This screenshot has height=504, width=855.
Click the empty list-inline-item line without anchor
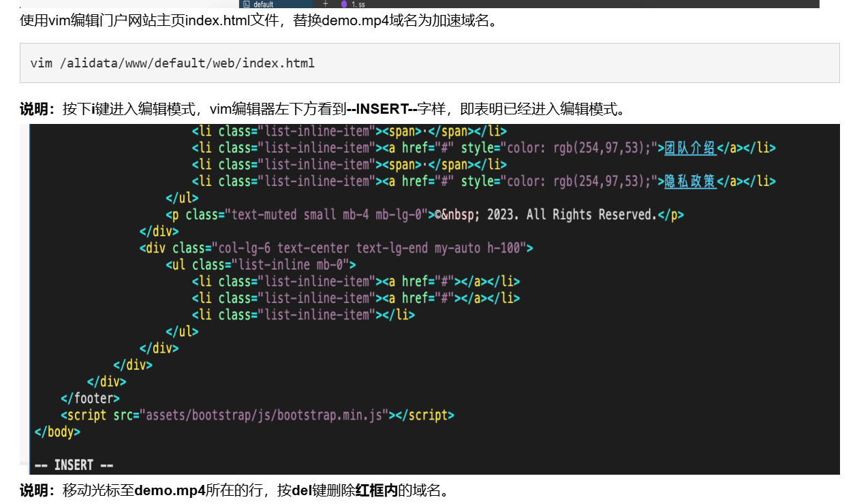[x=303, y=315]
